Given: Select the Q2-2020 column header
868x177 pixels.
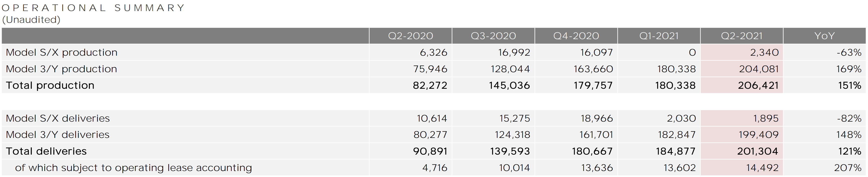Looking at the screenshot, I should (410, 36).
